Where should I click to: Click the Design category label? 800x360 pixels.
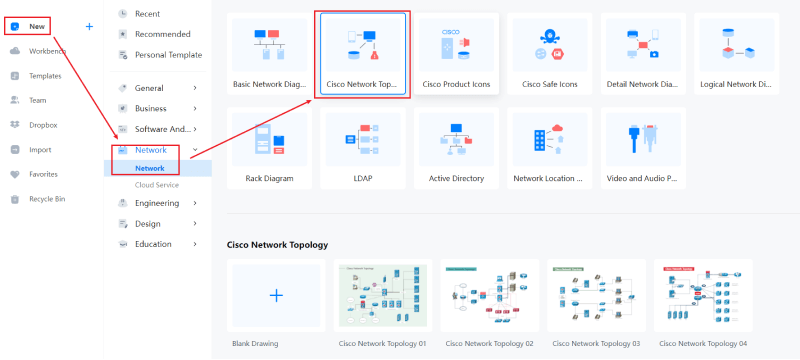pos(147,224)
